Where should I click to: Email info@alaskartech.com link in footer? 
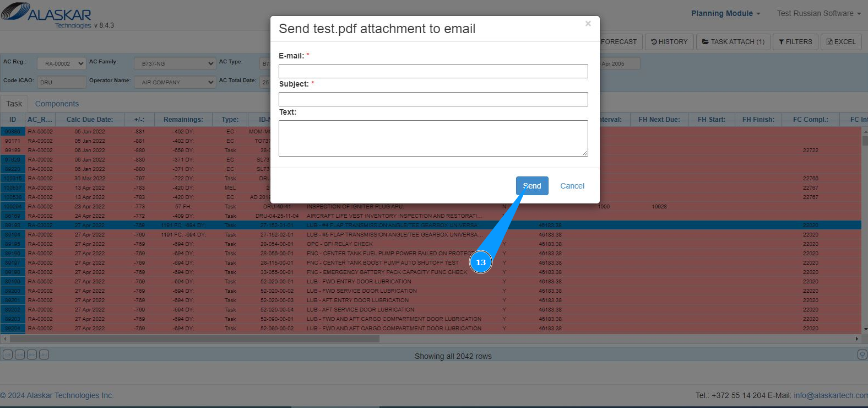pyautogui.click(x=831, y=395)
